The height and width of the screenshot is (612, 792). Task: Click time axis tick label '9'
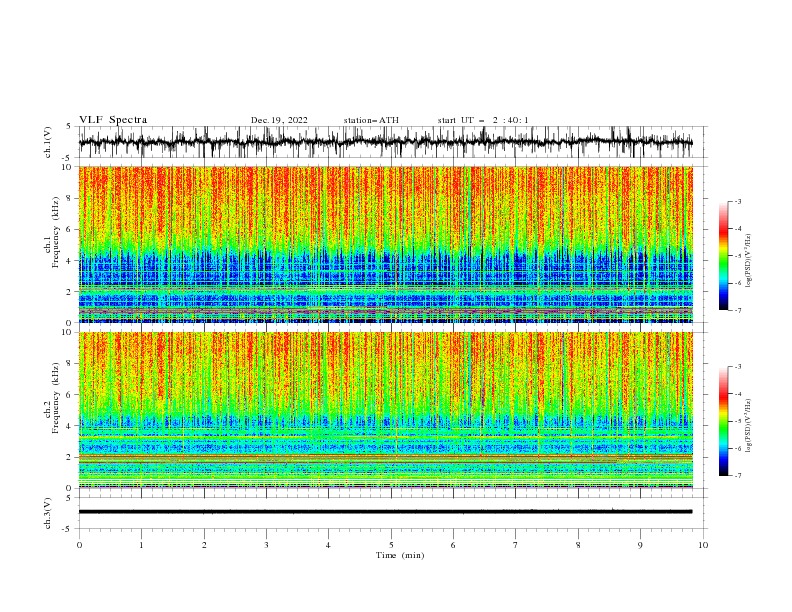pyautogui.click(x=640, y=545)
